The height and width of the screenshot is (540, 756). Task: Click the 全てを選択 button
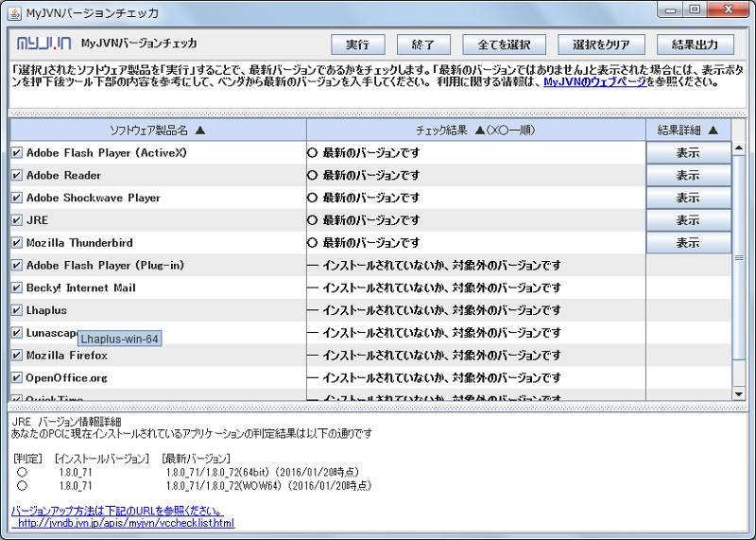point(504,44)
